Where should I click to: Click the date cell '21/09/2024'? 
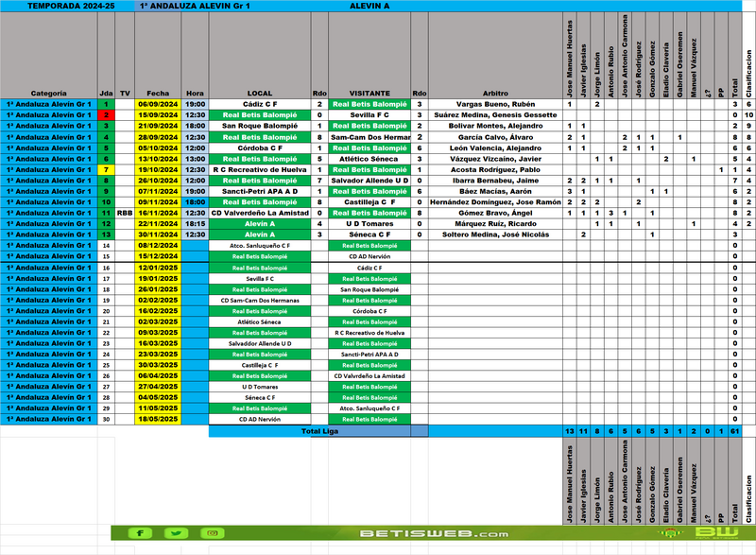[158, 126]
